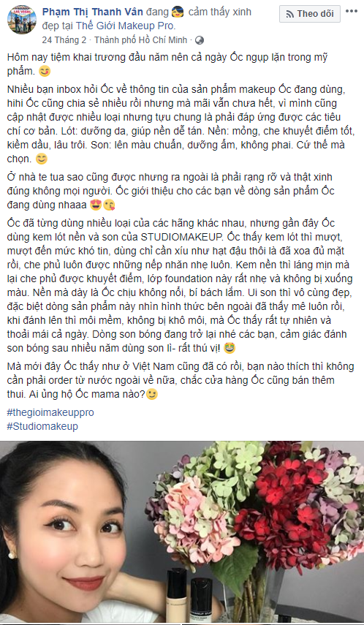The height and width of the screenshot is (625, 364).
Task: Open the #Studiomakeup hashtag
Action: pos(42,426)
